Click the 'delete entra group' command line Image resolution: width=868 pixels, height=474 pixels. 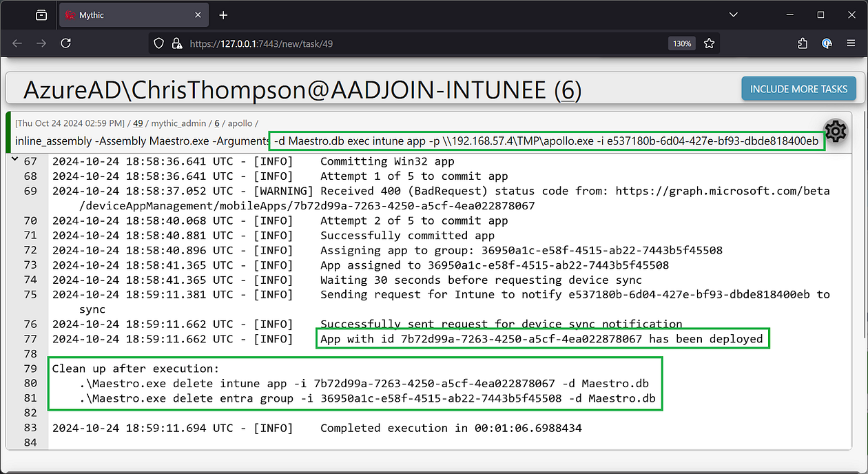tap(367, 398)
